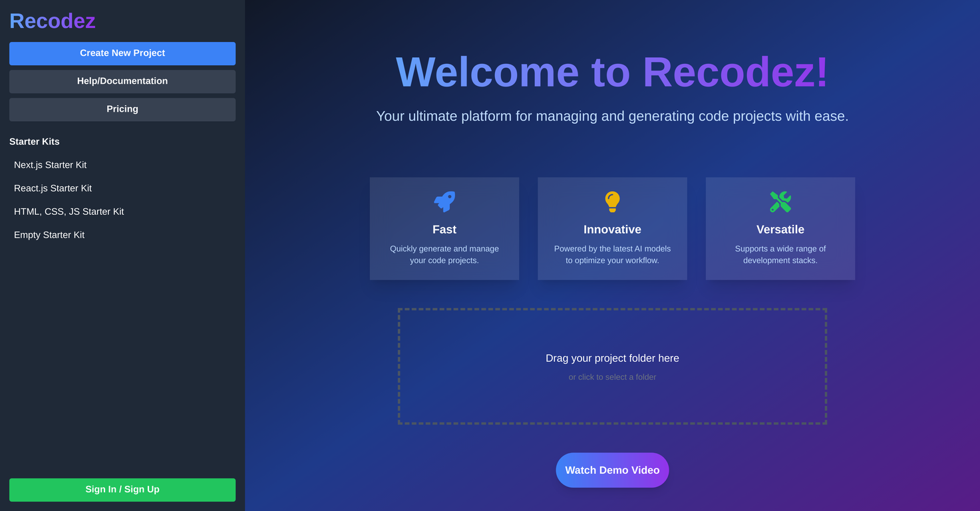Click Sign In / Sign Up
Image resolution: width=980 pixels, height=511 pixels.
(122, 490)
